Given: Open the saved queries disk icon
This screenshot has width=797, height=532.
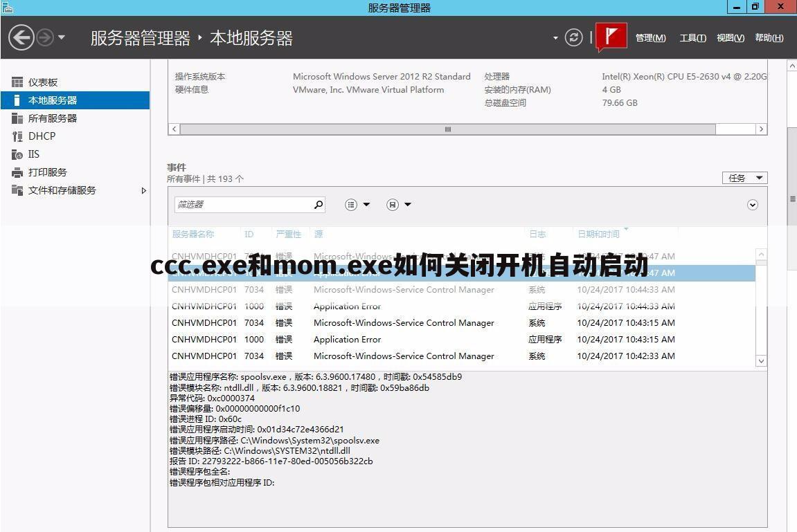Looking at the screenshot, I should 393,205.
